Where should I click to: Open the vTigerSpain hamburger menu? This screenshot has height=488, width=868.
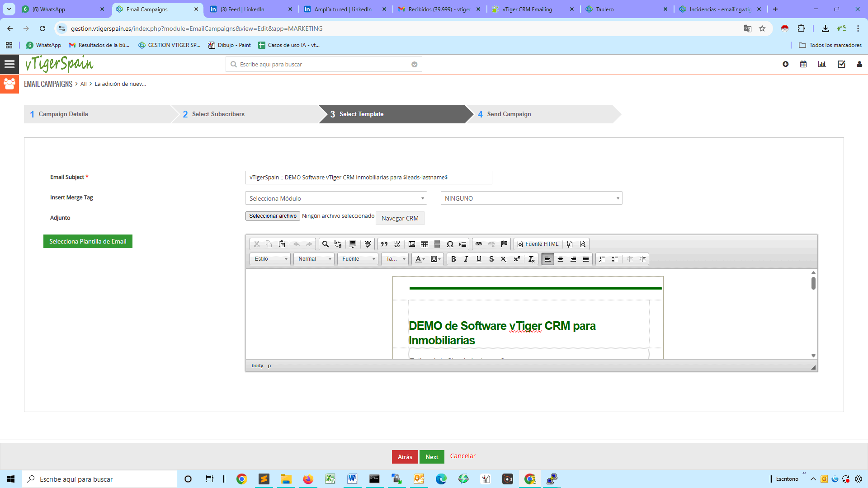point(9,64)
